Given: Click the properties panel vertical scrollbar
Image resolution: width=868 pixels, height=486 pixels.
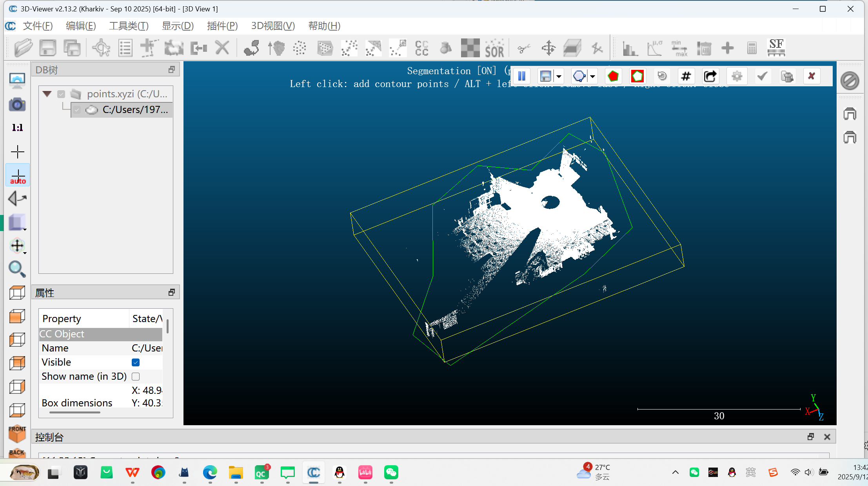Looking at the screenshot, I should 167,326.
